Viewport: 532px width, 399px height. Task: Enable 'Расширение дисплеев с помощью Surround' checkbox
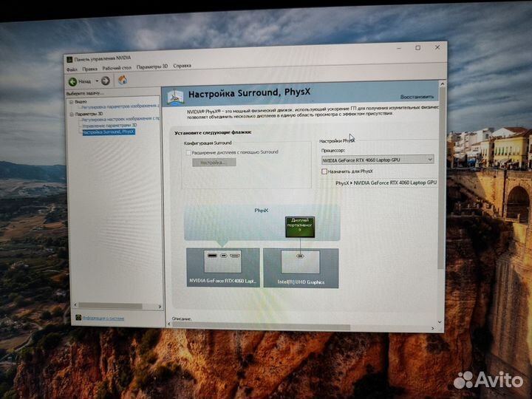(188, 151)
